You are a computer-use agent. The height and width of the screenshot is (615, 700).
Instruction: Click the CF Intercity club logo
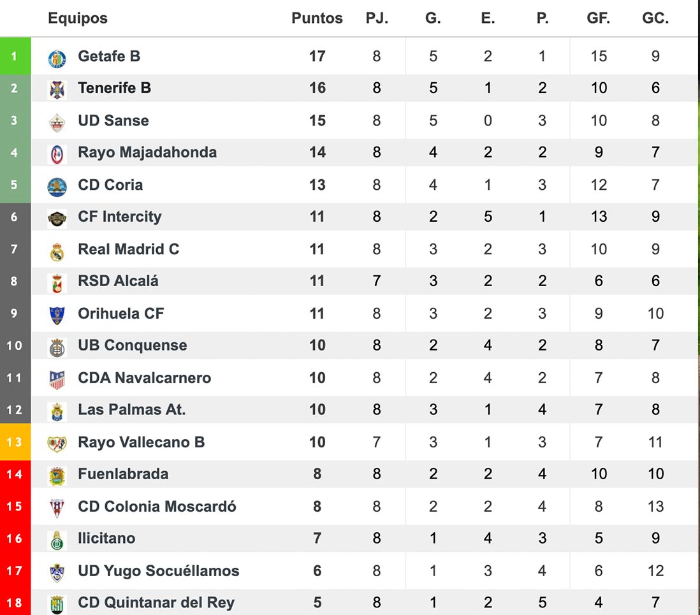coord(57,219)
